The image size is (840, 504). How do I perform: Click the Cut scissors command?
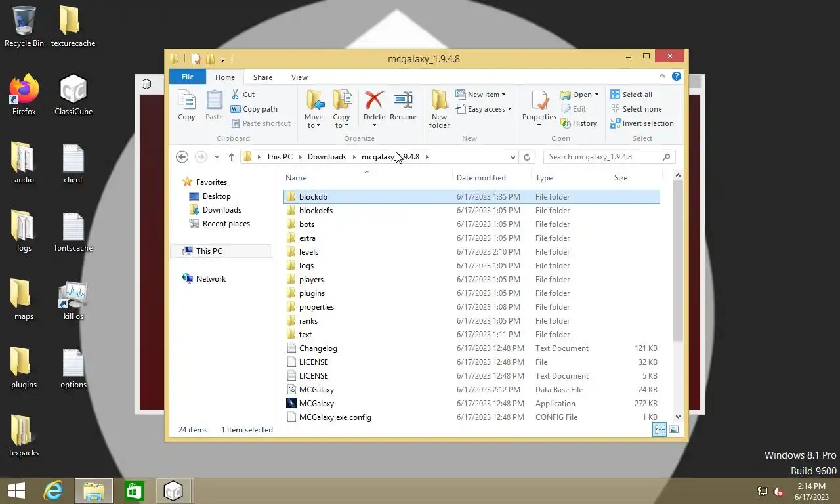pyautogui.click(x=243, y=94)
